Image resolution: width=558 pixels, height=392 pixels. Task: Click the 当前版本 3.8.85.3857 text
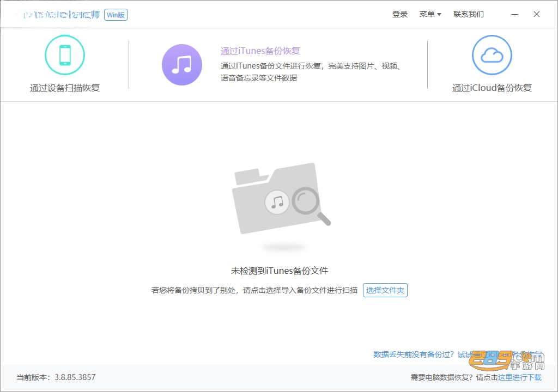[x=56, y=377]
